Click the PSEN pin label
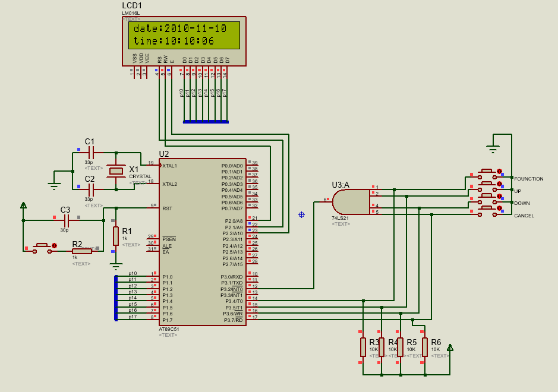 pos(169,239)
